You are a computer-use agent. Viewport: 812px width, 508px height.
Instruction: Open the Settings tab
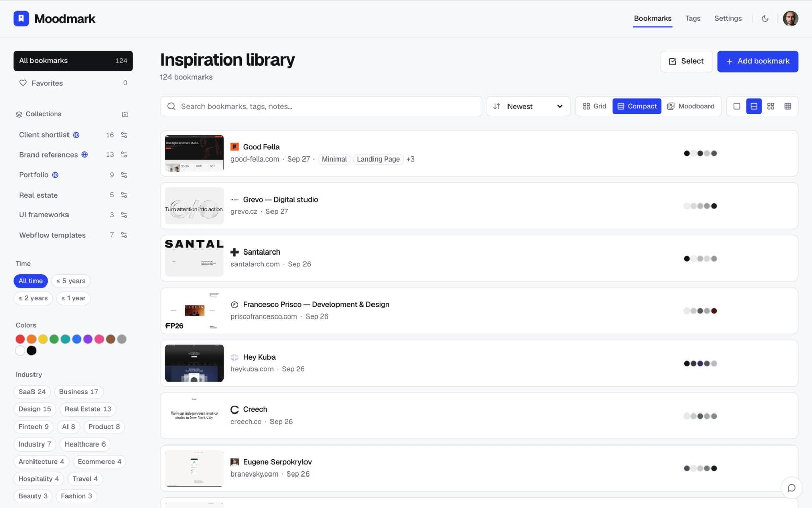(728, 19)
